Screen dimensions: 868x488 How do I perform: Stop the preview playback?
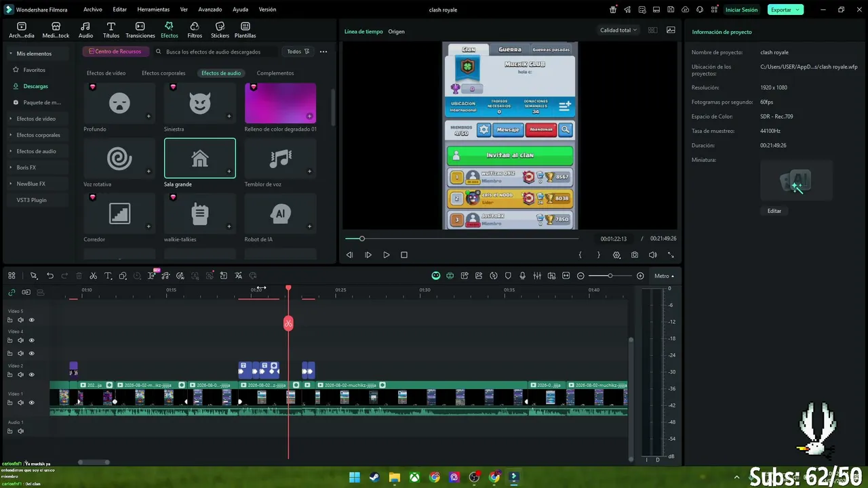point(404,255)
